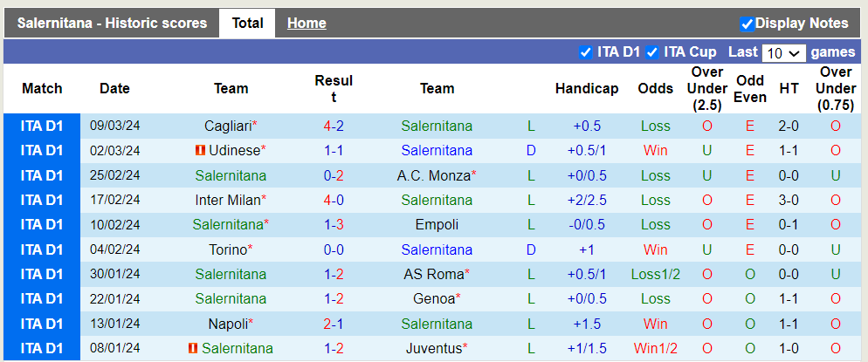Click ITA D1 league label for 09/03/24 match
The height and width of the screenshot is (362, 868).
pyautogui.click(x=42, y=126)
